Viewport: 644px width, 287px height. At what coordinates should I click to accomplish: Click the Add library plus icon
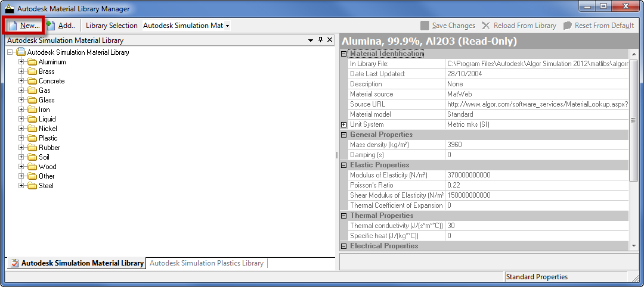[x=51, y=26]
